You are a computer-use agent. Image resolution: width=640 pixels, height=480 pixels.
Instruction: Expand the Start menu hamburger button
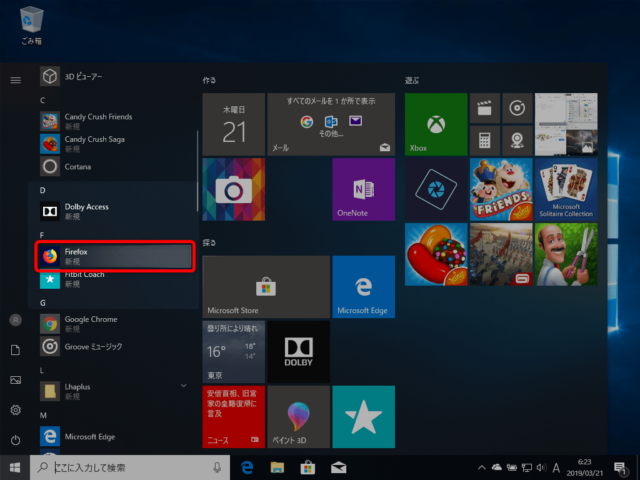[x=16, y=80]
